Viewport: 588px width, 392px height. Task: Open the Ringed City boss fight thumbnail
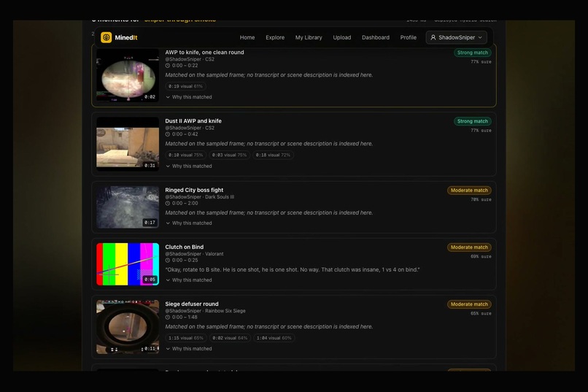(x=128, y=207)
